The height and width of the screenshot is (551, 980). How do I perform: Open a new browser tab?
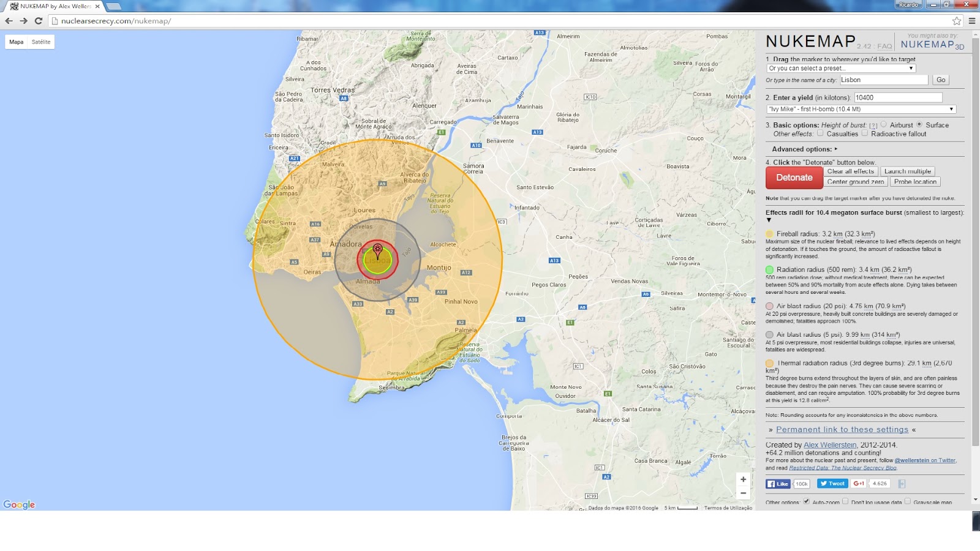[114, 6]
